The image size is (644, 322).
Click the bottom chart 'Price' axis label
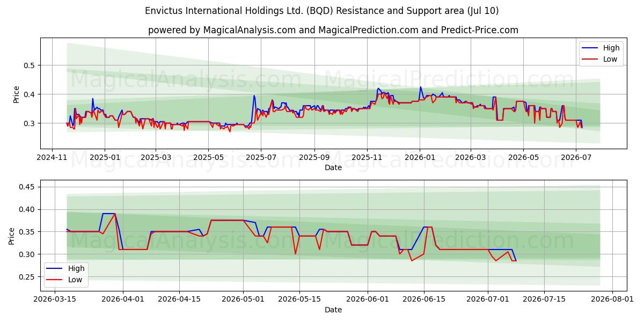[12, 236]
